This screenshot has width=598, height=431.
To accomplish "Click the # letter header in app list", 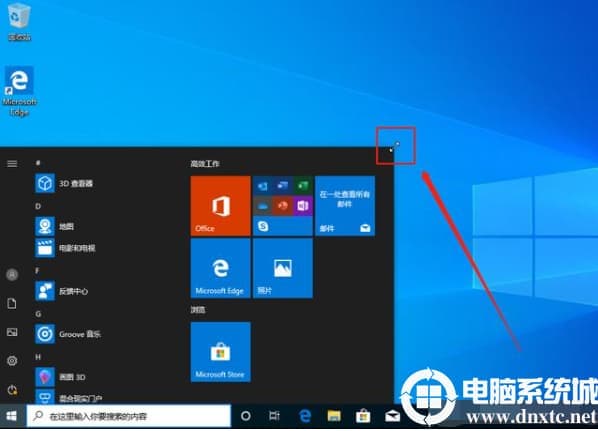I will tap(38, 163).
